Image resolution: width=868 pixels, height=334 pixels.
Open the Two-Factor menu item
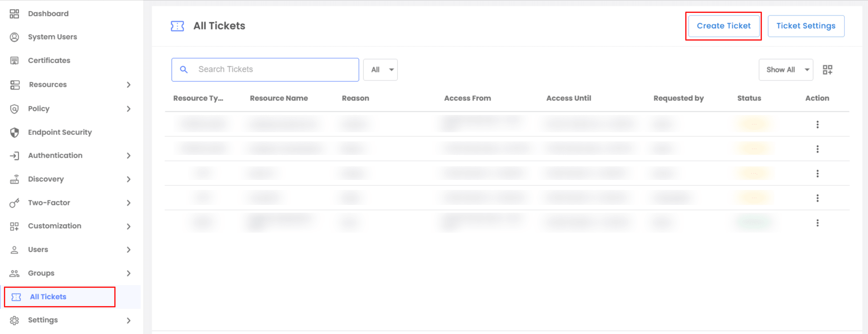[49, 203]
